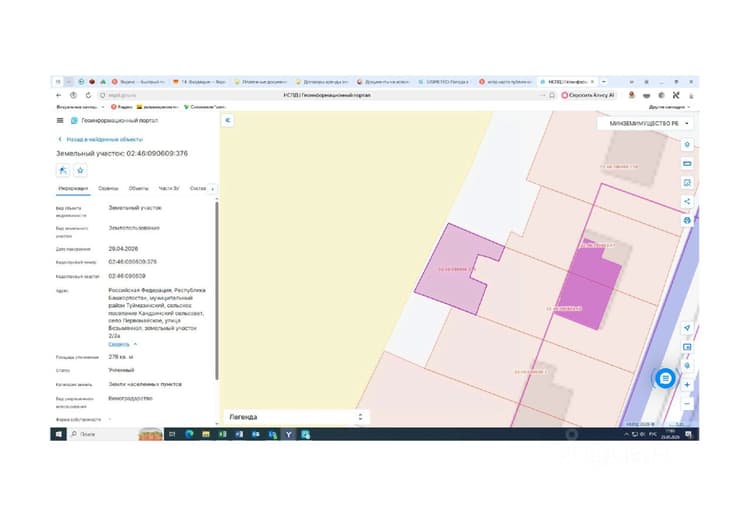Open Microsoft Edge from the taskbar
The height and width of the screenshot is (530, 750).
(x=189, y=434)
